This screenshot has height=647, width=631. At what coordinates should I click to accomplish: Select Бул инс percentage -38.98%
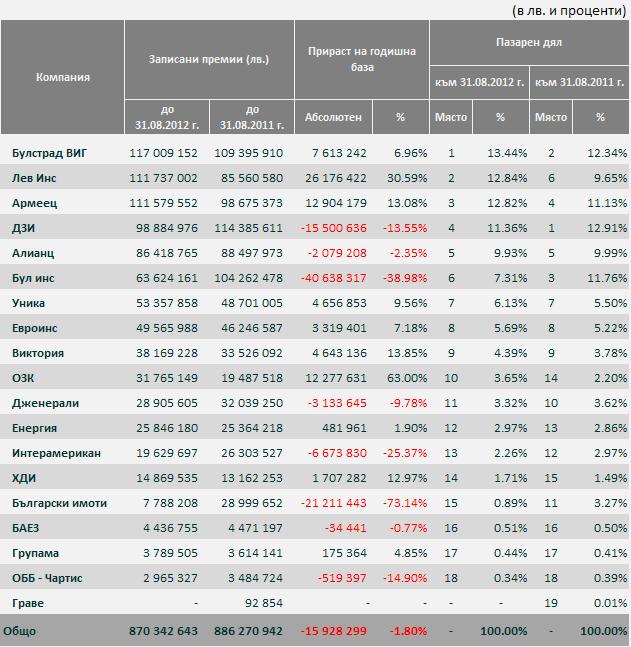click(x=405, y=278)
